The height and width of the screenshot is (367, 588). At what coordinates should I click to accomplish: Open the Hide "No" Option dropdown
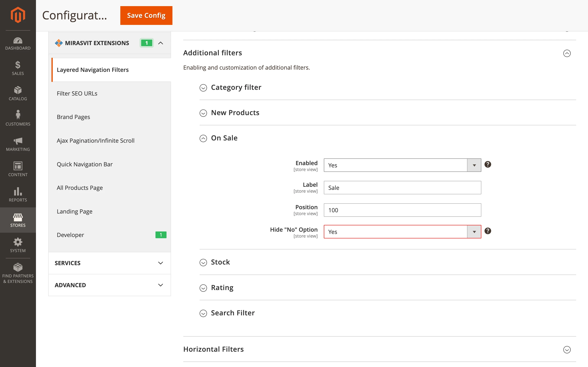474,231
